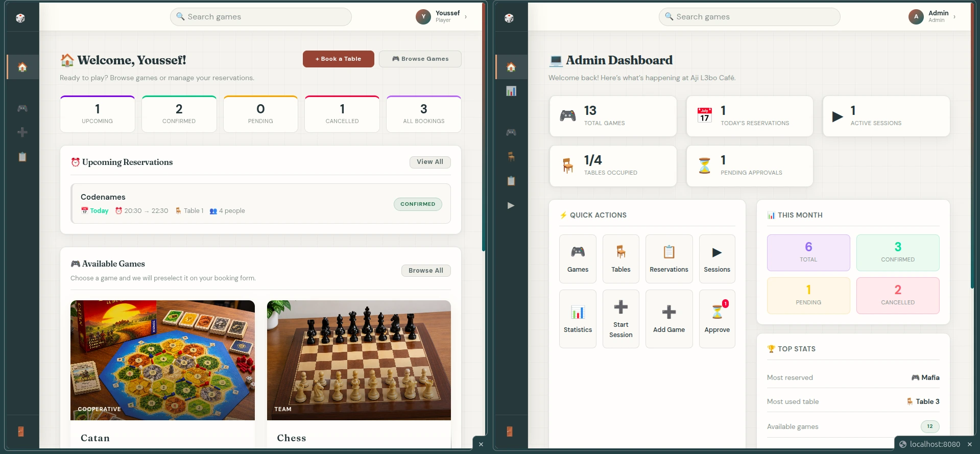This screenshot has width=980, height=454.
Task: Open the Tables Occupied admin stat card
Action: point(613,166)
